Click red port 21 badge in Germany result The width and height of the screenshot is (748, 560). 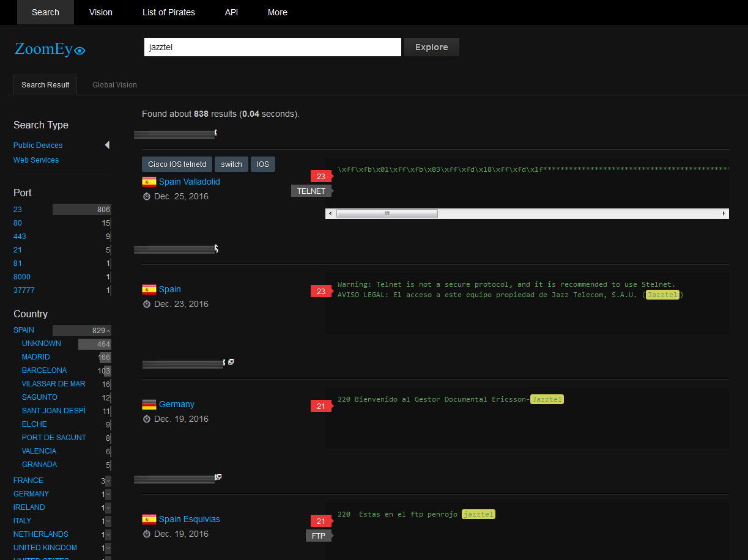click(x=321, y=406)
